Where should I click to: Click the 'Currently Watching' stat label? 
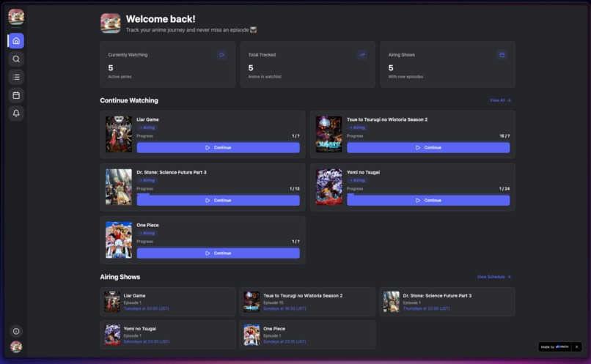pos(128,55)
